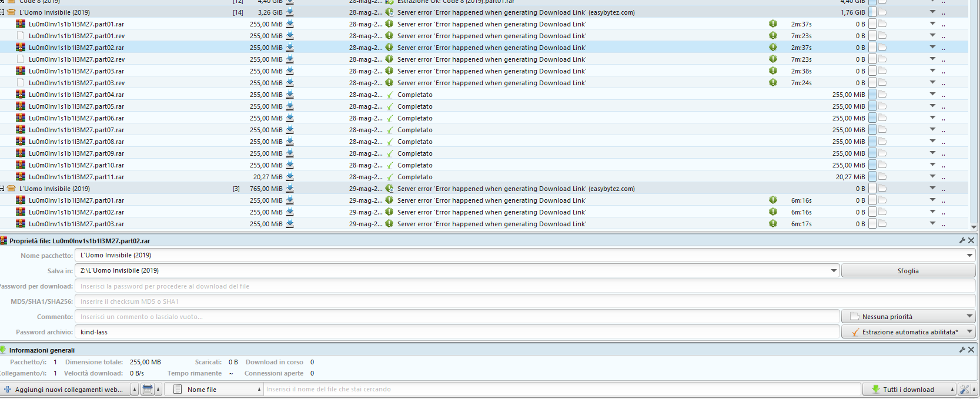Open the arrow menu beside Aggiungi nuovi collegamenti web
The height and width of the screenshot is (399, 980).
135,389
